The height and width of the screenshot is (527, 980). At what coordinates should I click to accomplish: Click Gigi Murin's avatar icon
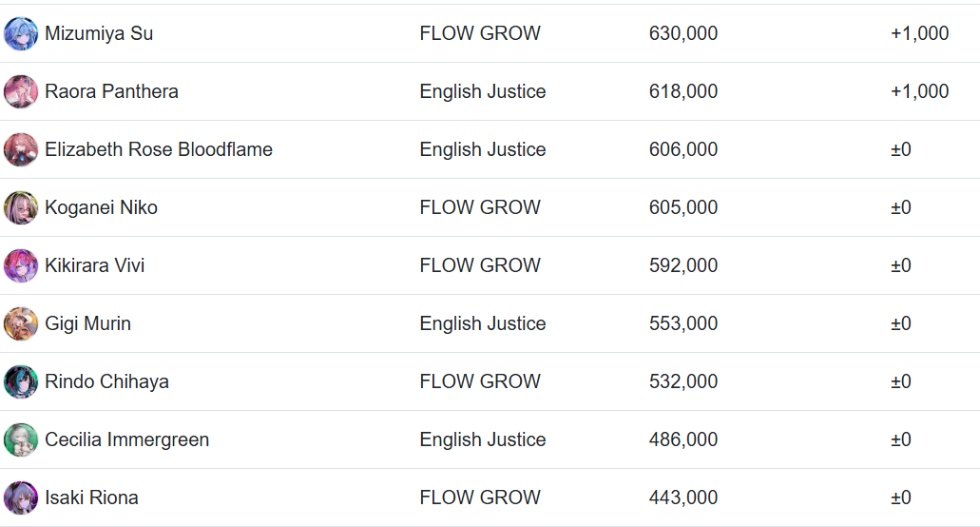[x=21, y=323]
